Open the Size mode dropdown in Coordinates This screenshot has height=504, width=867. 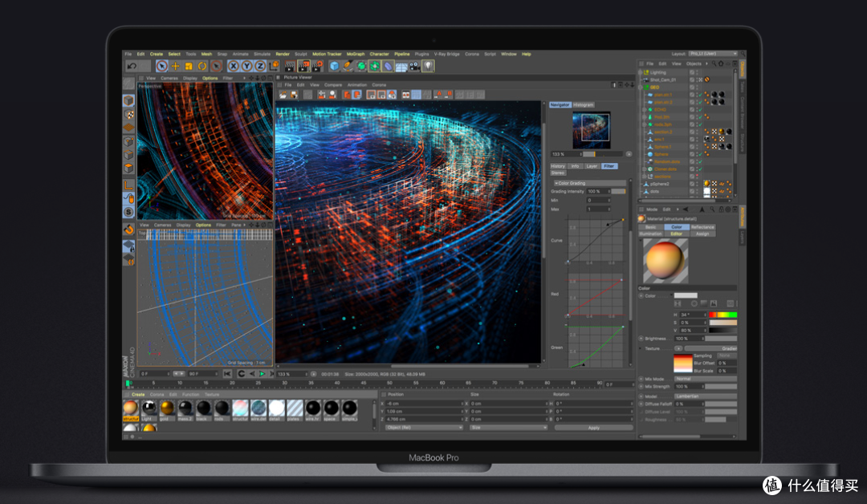[508, 427]
